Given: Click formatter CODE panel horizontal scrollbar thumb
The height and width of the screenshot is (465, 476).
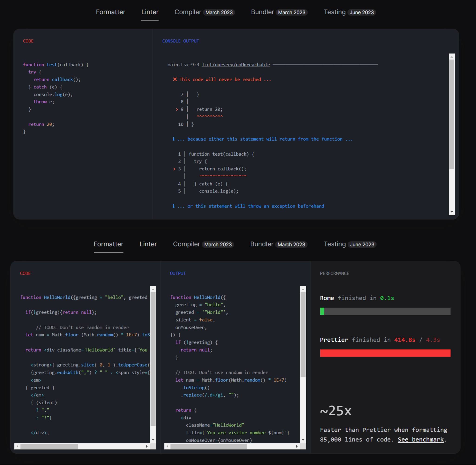Looking at the screenshot, I should [x=49, y=446].
